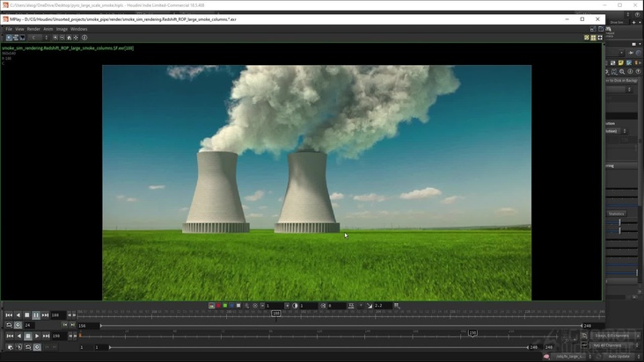Click the Houdini playbar first settings icon

[10, 347]
